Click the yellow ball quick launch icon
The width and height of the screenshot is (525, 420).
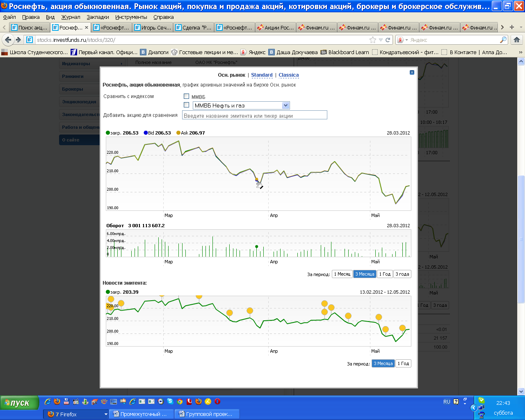click(208, 402)
